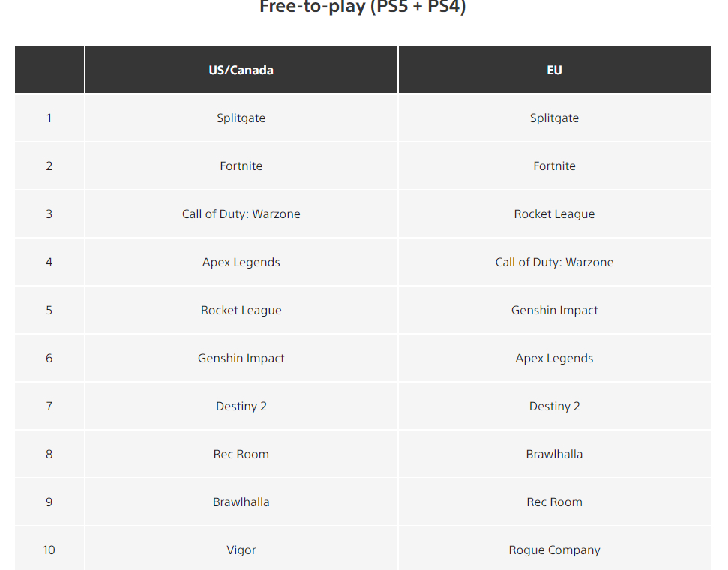Viewport: 728px width, 570px height.
Task: Click Brawlhalla in EU row 8
Action: pos(554,454)
